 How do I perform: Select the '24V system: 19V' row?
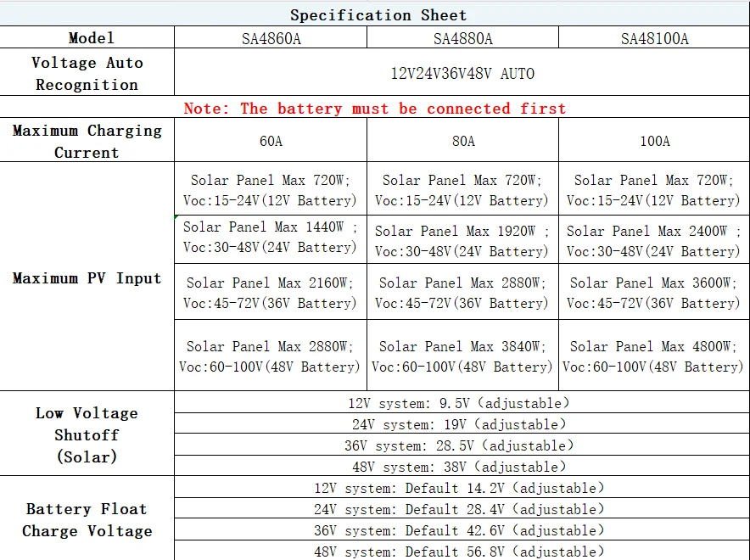click(x=462, y=423)
